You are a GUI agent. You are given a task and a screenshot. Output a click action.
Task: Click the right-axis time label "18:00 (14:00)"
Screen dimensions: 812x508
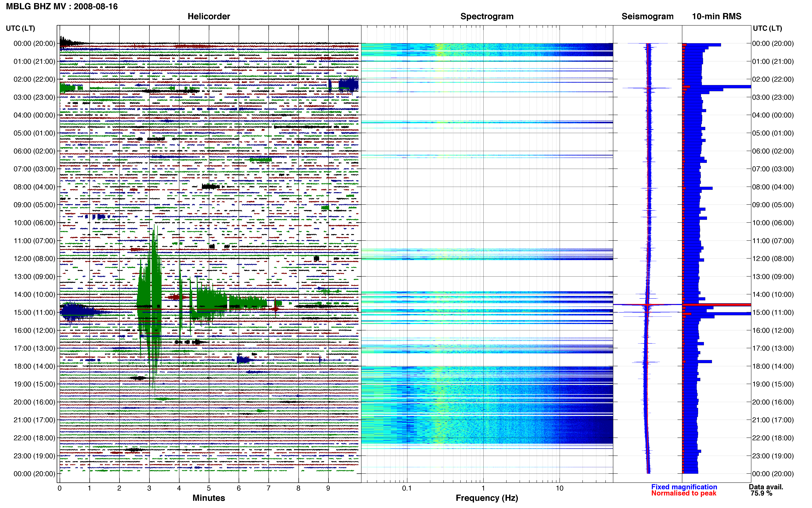coord(773,366)
